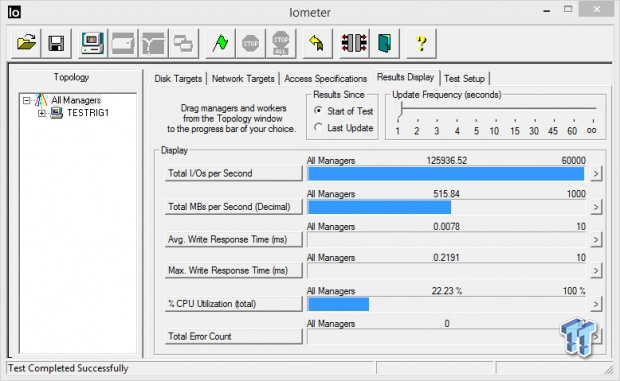Click the Update Frequency slider thumb
This screenshot has width=620, height=381.
point(400,110)
